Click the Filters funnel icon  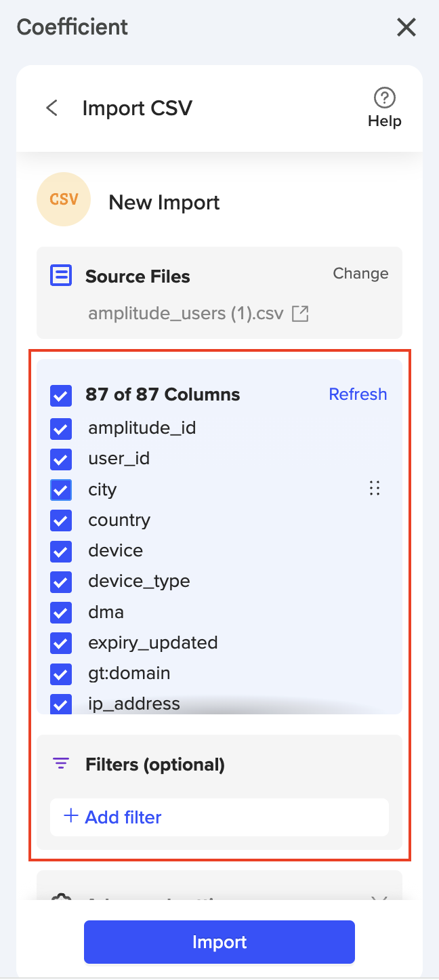point(61,763)
